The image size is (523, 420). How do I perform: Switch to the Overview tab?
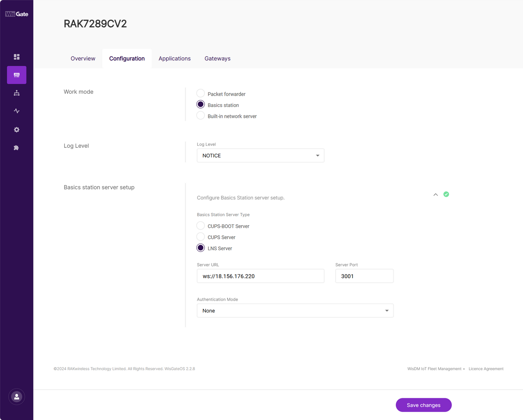(83, 58)
